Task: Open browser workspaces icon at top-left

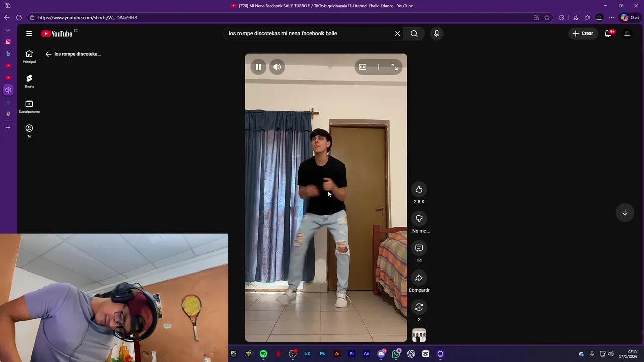Action: coord(7,6)
